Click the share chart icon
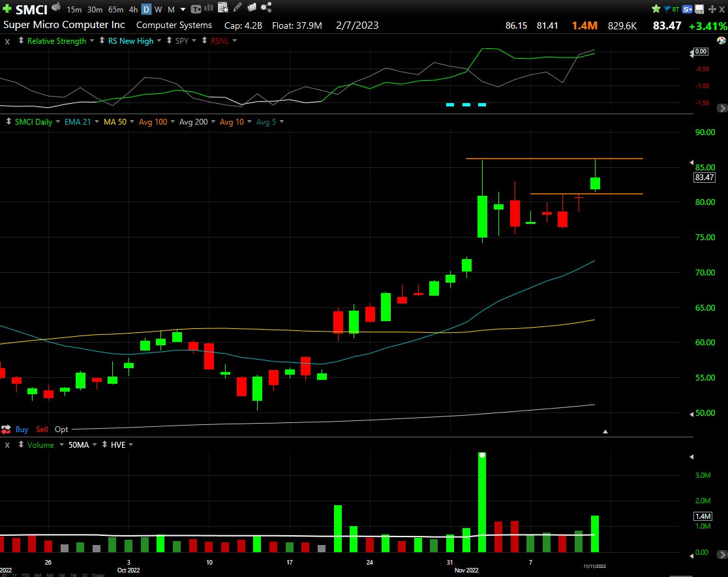The height and width of the screenshot is (577, 728). 266,7
